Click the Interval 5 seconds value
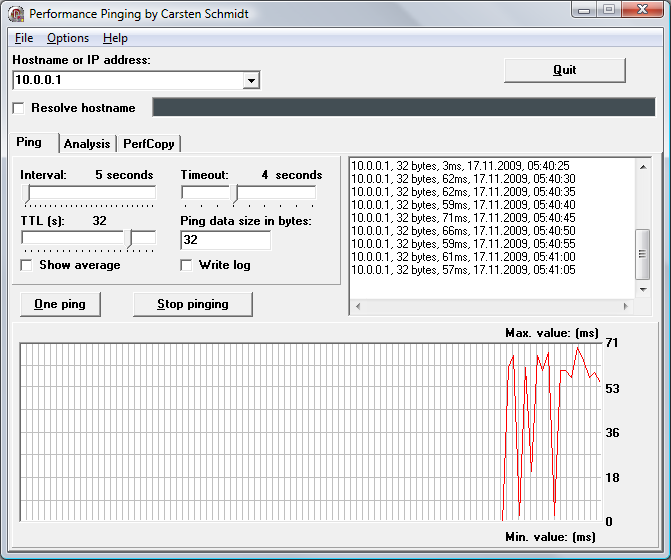Screen dimensions: 671x560 124,175
